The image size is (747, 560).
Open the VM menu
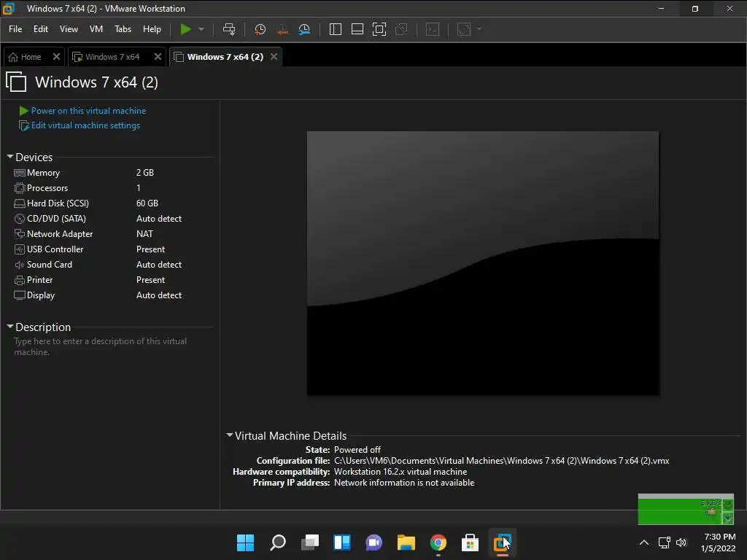96,29
